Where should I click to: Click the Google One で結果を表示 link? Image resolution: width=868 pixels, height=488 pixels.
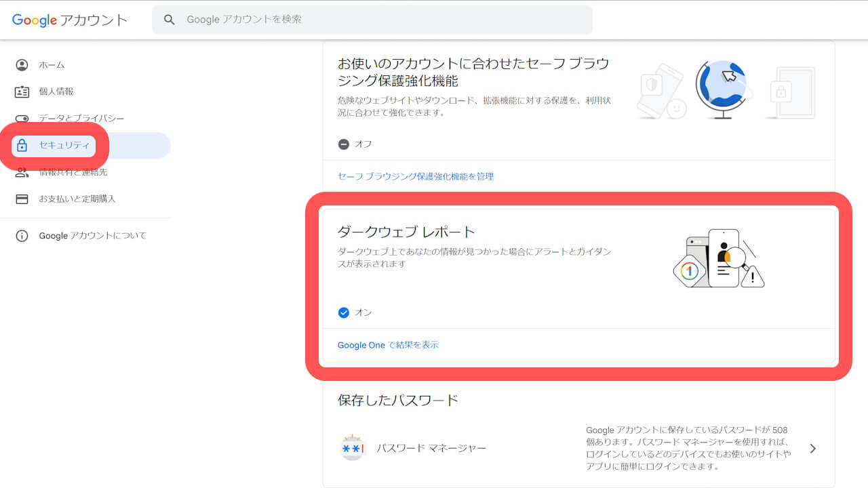(388, 345)
